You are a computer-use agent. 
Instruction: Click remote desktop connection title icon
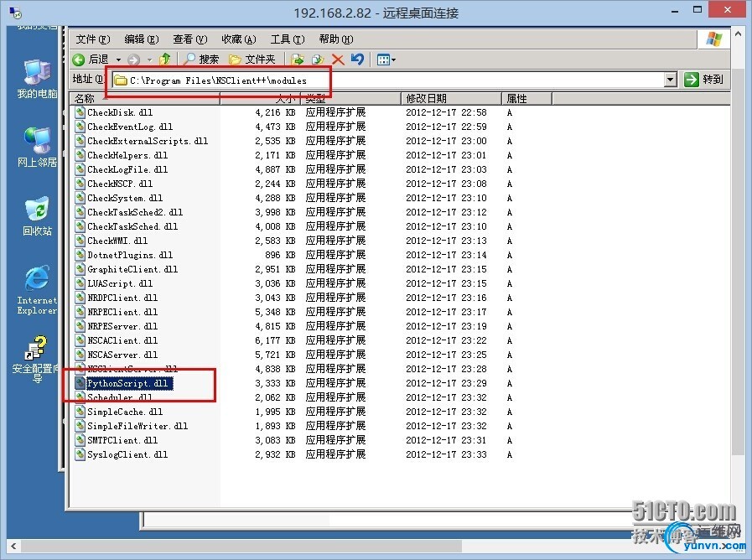15,12
